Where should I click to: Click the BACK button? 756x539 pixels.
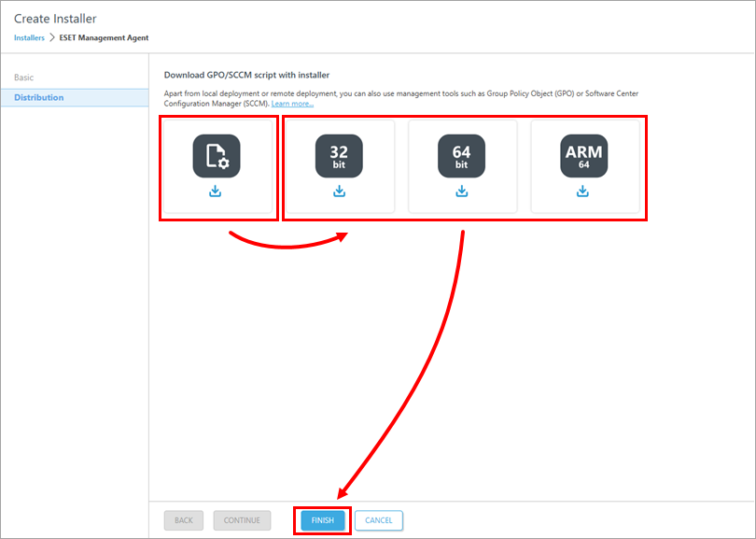(x=183, y=520)
